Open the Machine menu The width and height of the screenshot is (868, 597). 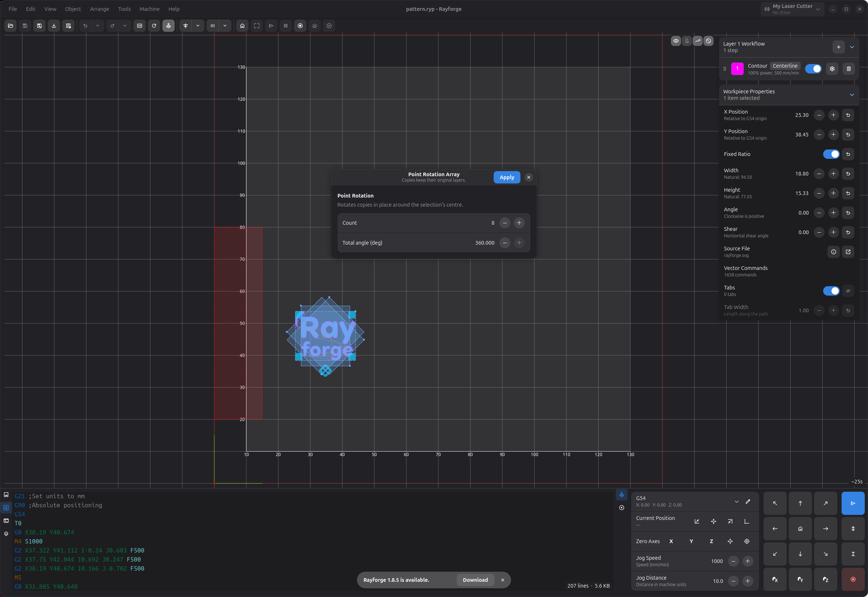tap(149, 9)
